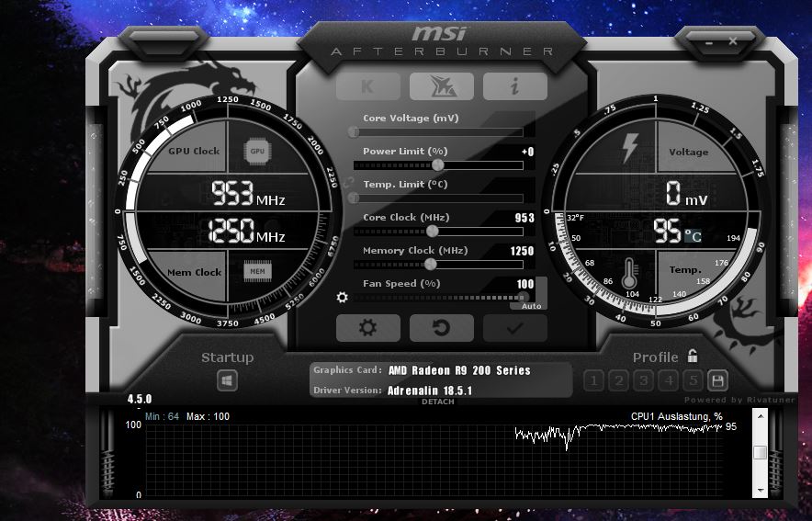
Task: Click the Adrenalin 18.5.1 driver text
Action: coord(430,391)
